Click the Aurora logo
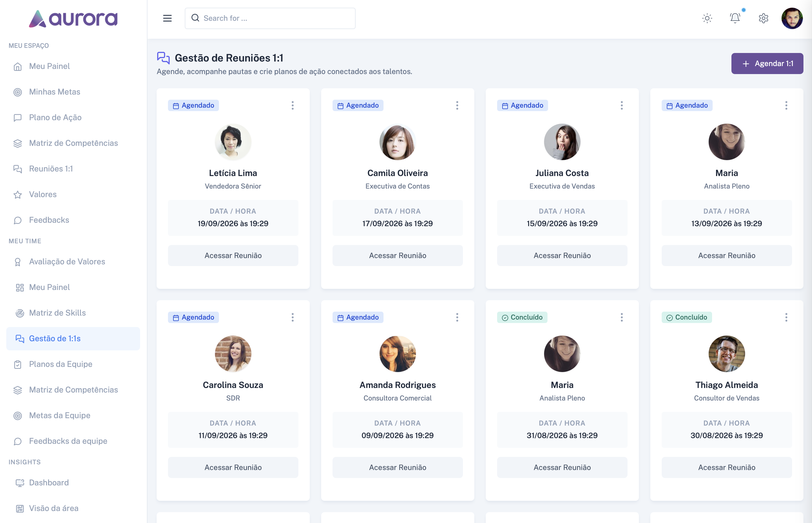Viewport: 812px width, 523px height. [x=73, y=19]
